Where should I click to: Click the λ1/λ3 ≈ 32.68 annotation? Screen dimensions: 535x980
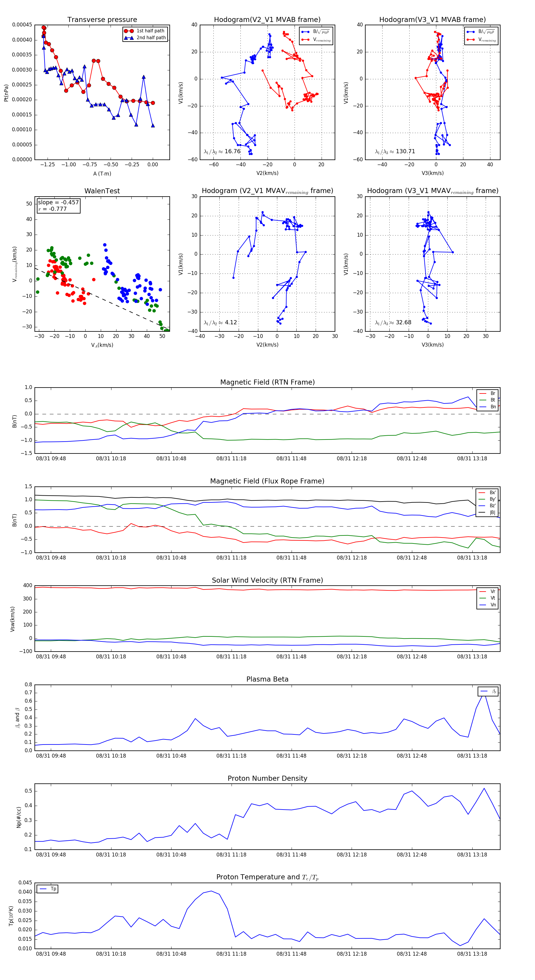[x=393, y=323]
